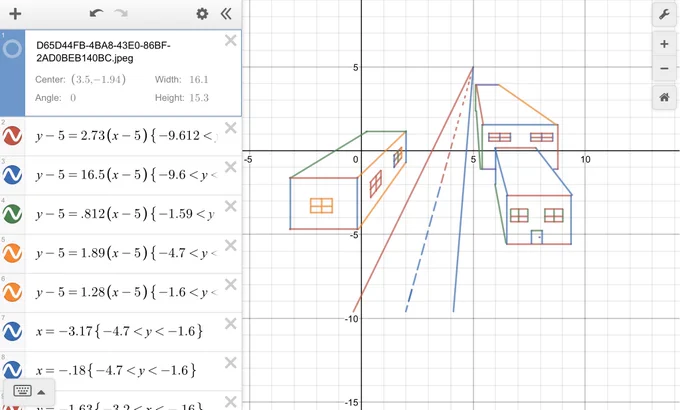This screenshot has width=680, height=410.
Task: Redo the last undone action
Action: 121,13
